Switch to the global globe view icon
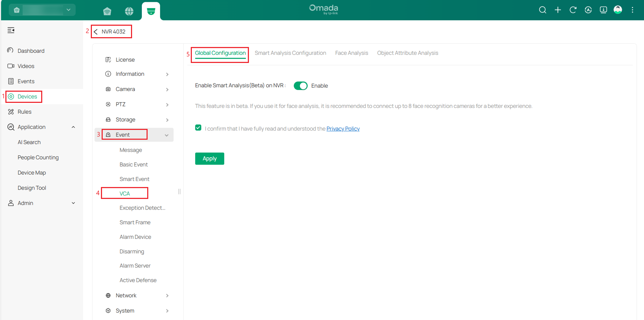The image size is (644, 320). 129,11
